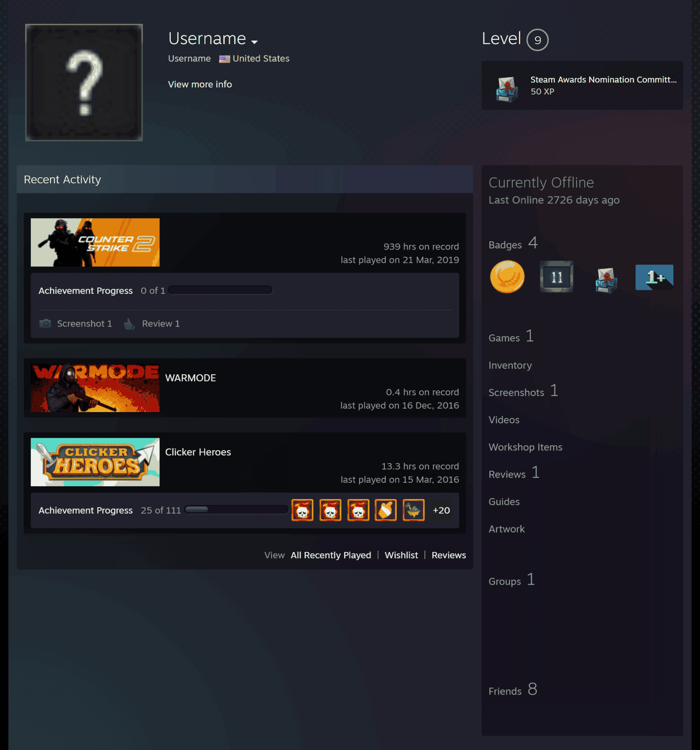The image size is (700, 750).
Task: Open Artwork sidebar link
Action: [507, 529]
